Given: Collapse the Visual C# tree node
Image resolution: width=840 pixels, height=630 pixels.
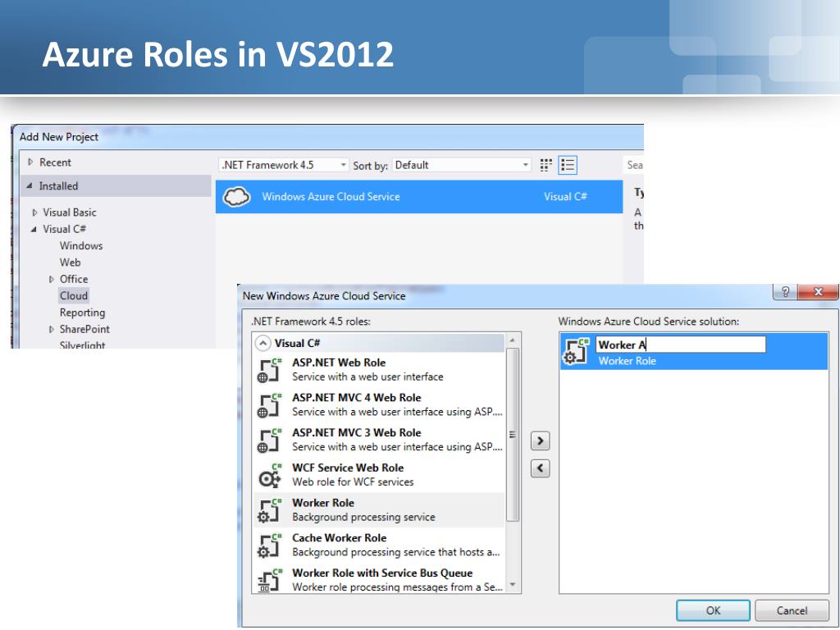Looking at the screenshot, I should pyautogui.click(x=34, y=229).
